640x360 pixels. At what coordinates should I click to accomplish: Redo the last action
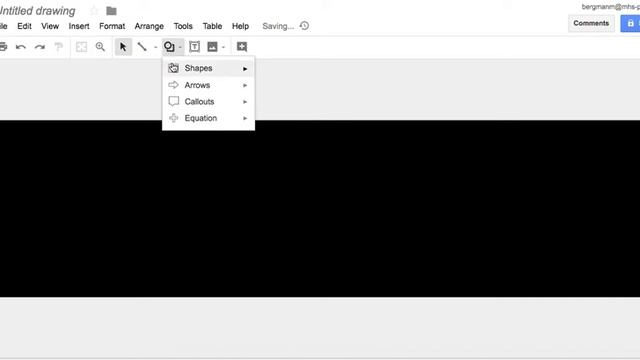click(x=40, y=47)
